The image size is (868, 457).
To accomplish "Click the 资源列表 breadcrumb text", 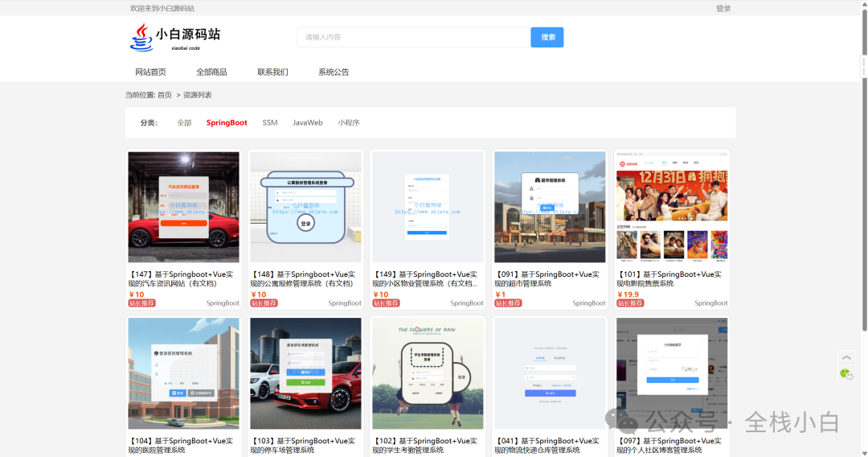I will (198, 95).
